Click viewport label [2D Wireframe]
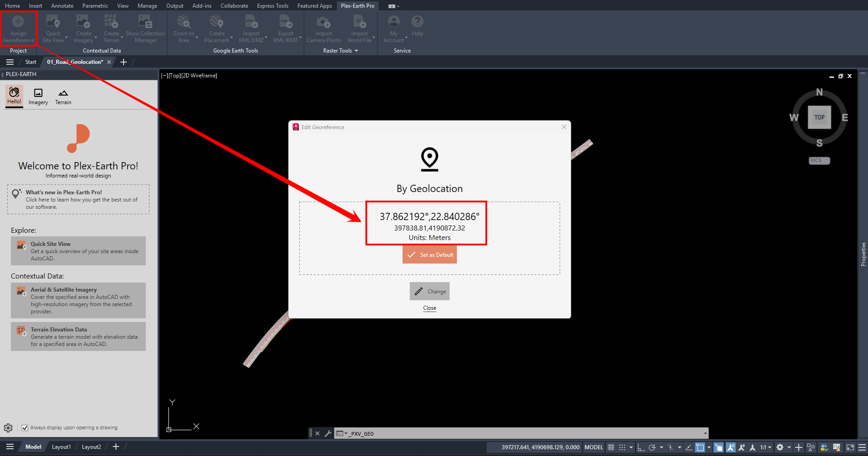This screenshot has height=456, width=868. (x=199, y=76)
